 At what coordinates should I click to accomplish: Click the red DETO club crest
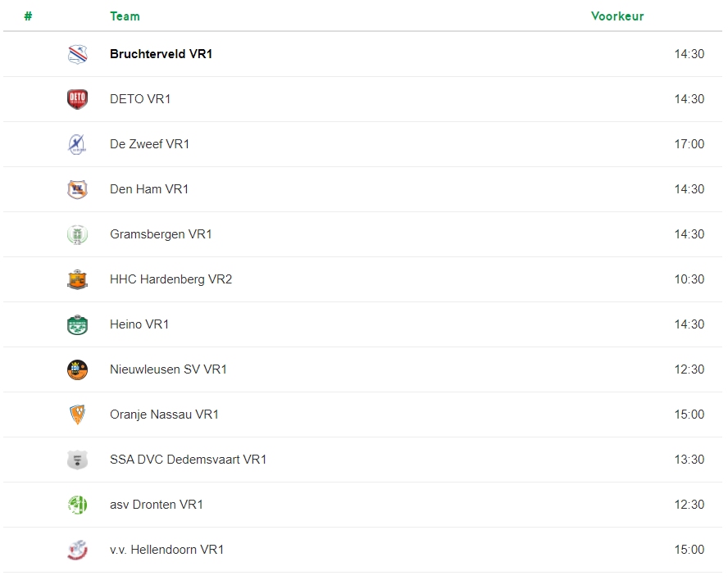click(77, 99)
